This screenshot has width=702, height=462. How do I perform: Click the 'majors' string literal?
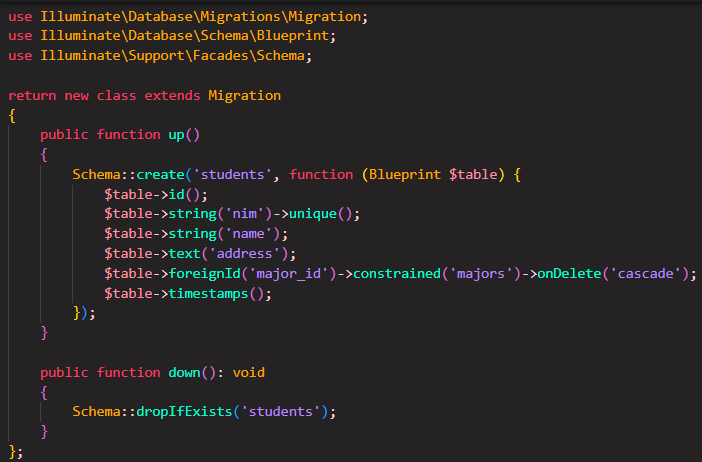tap(481, 274)
